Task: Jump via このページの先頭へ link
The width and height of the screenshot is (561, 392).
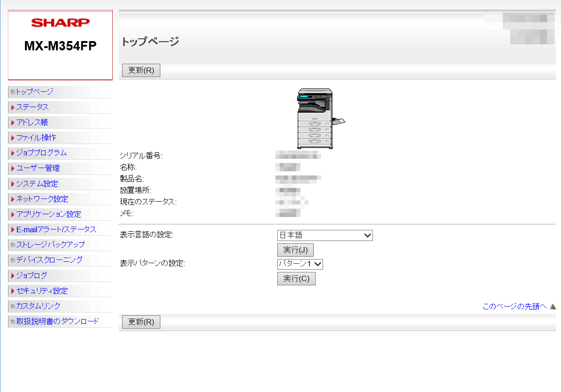Action: [515, 306]
